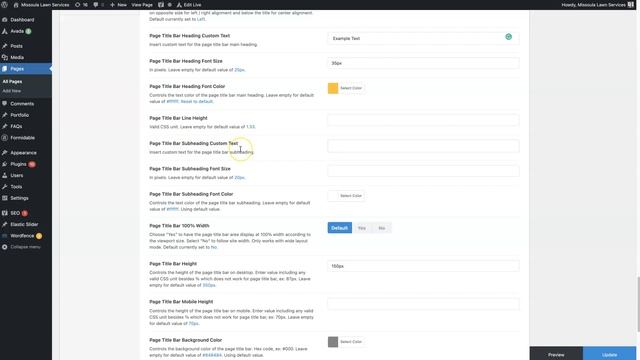Click Add New page submenu item

pos(11,91)
